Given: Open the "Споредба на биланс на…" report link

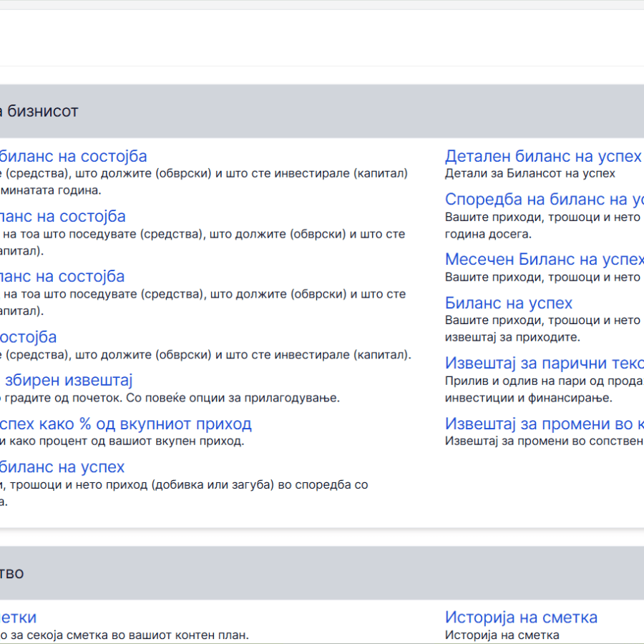Looking at the screenshot, I should pyautogui.click(x=545, y=199).
